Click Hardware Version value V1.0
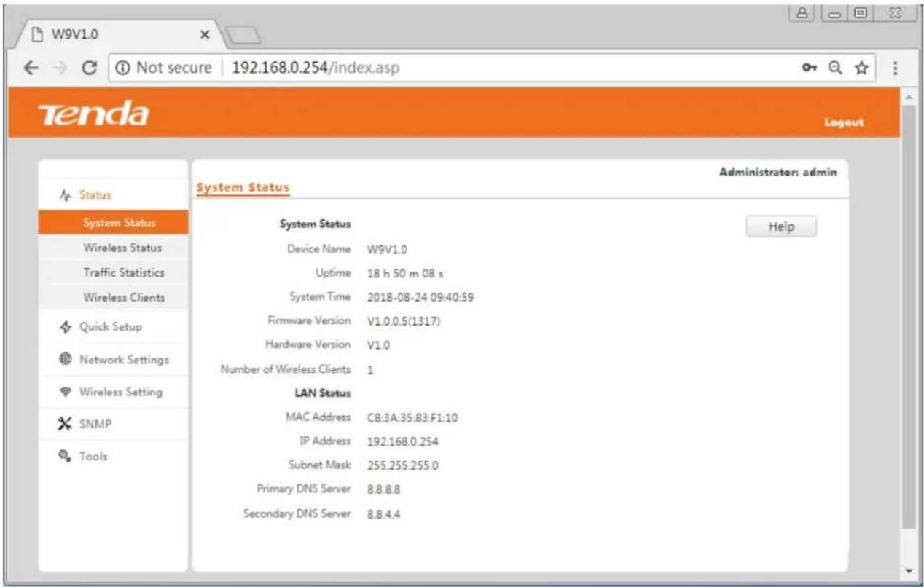This screenshot has height=587, width=924. 378,345
